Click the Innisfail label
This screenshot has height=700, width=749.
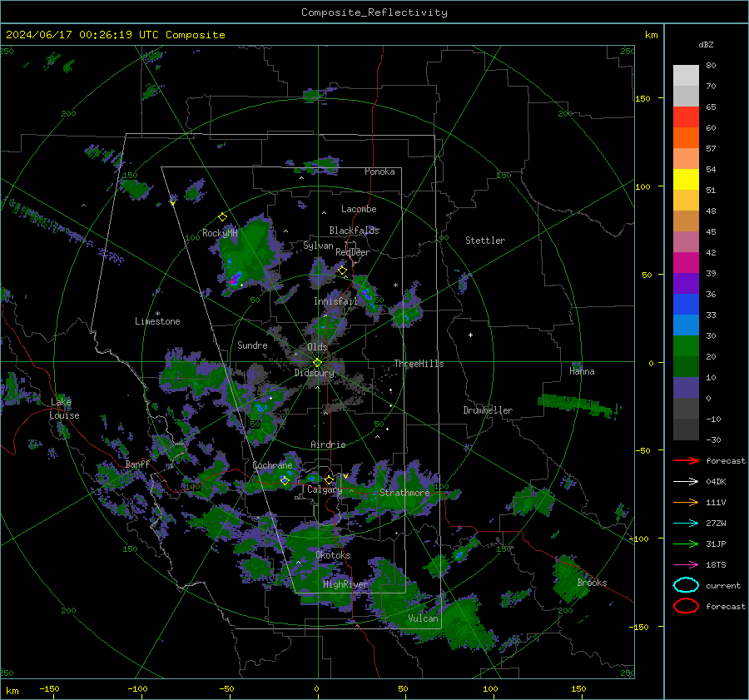[x=335, y=301]
